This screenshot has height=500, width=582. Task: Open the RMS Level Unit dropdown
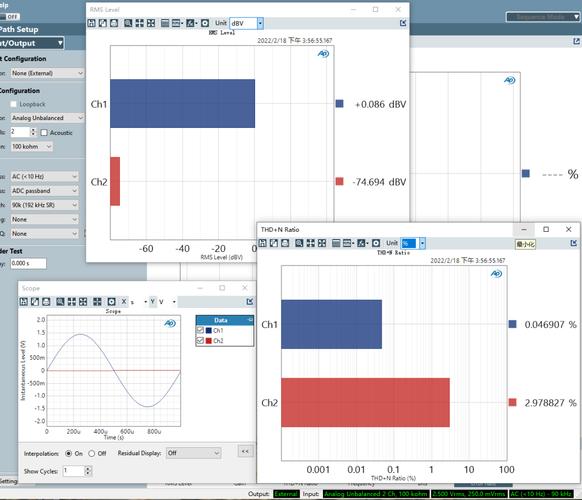tap(260, 23)
